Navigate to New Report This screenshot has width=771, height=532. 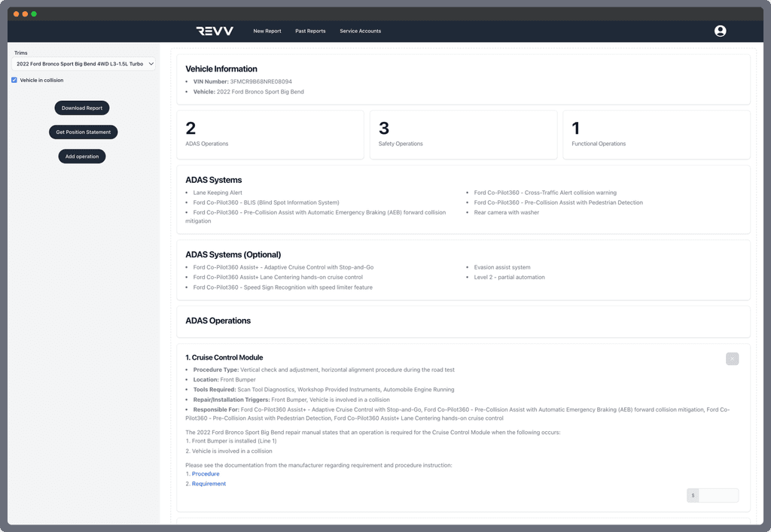click(x=267, y=31)
